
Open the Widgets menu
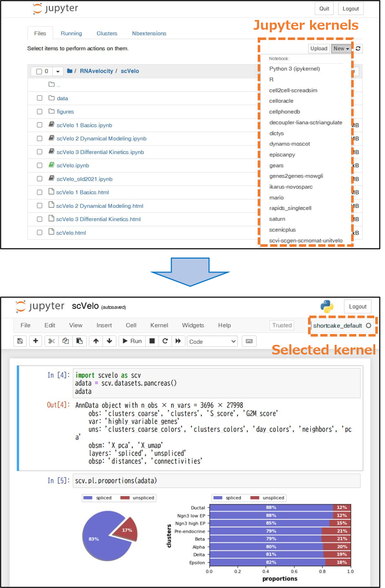[x=193, y=325]
